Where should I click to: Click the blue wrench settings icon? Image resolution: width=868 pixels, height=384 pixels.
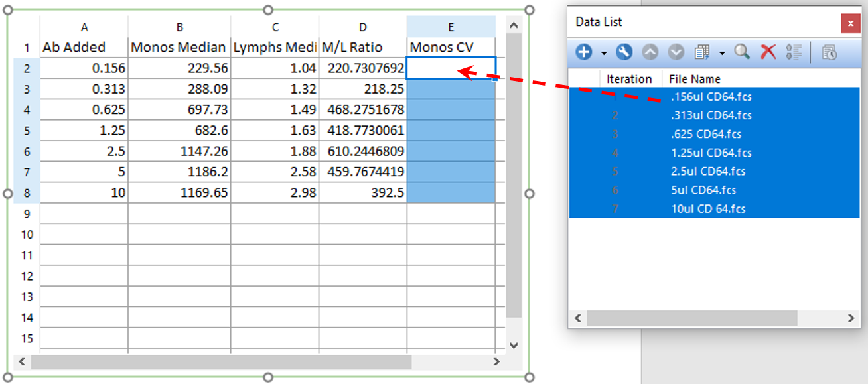[x=624, y=52]
